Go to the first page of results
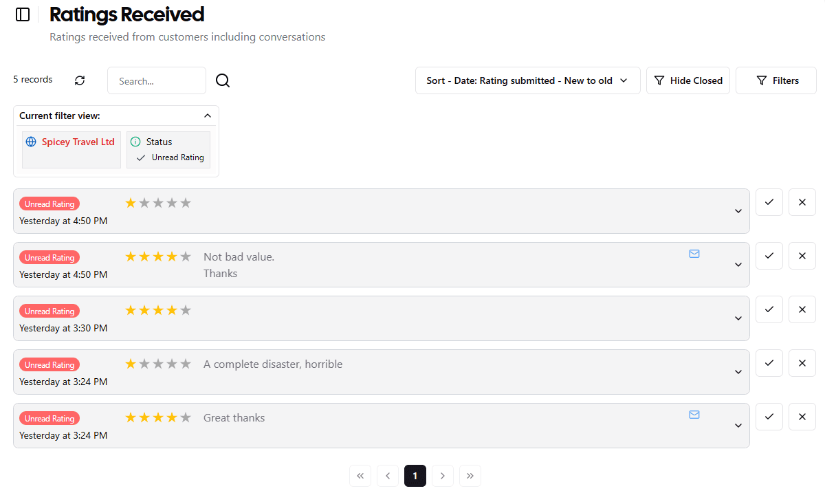The width and height of the screenshot is (825, 504). [360, 476]
